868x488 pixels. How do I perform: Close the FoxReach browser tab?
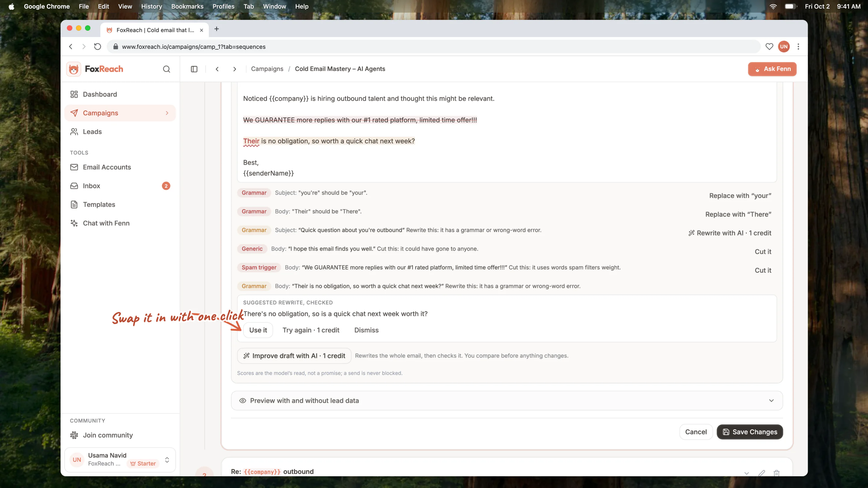click(202, 30)
